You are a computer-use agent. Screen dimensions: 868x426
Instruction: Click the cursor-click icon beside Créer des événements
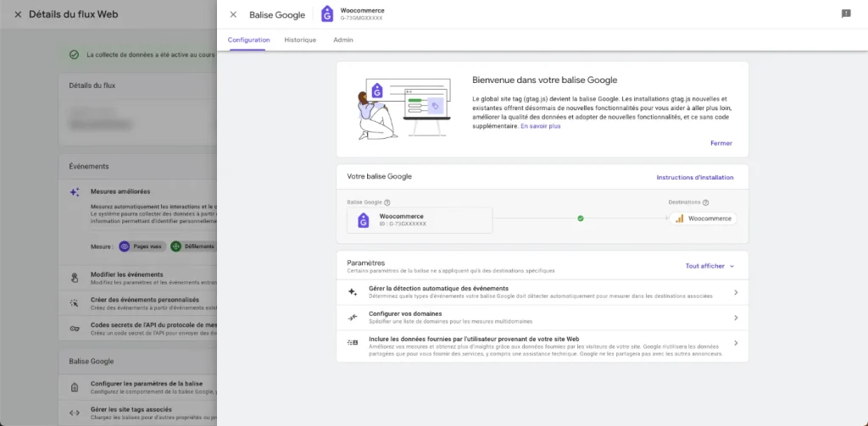click(75, 302)
